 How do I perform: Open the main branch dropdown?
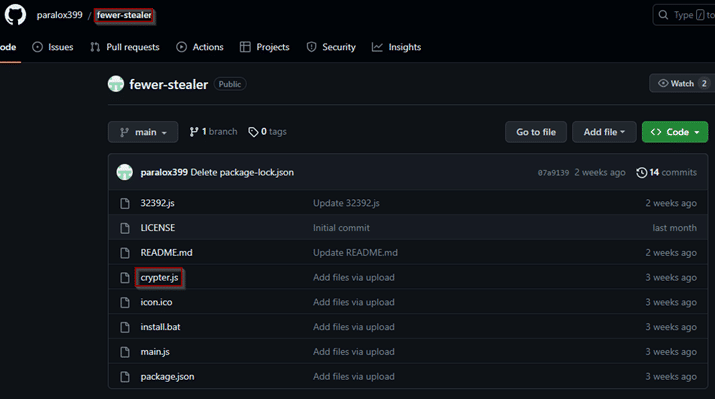pos(143,132)
